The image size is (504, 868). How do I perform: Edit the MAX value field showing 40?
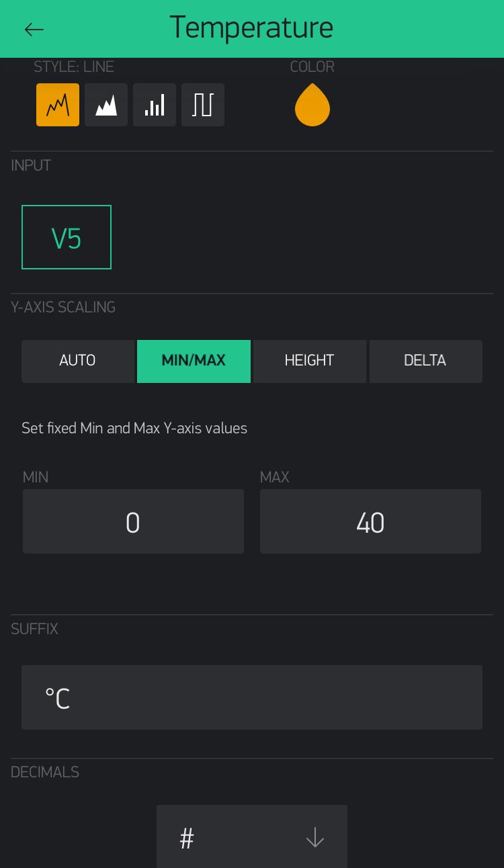click(x=370, y=521)
